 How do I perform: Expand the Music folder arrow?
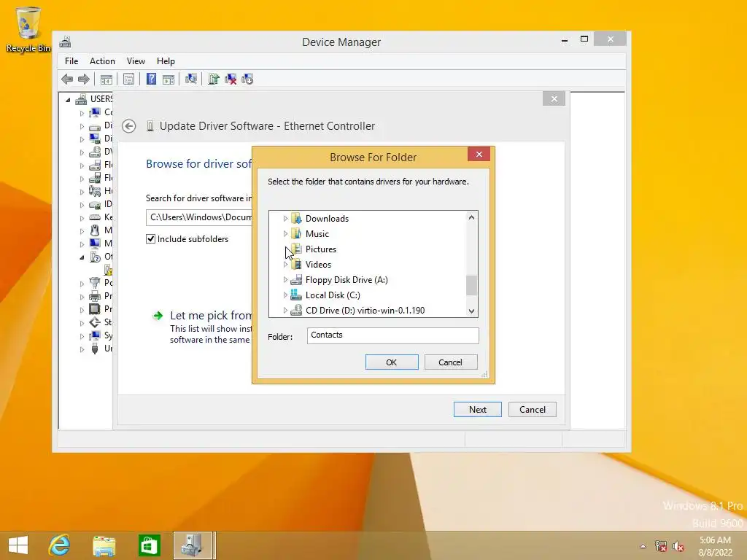tap(285, 234)
